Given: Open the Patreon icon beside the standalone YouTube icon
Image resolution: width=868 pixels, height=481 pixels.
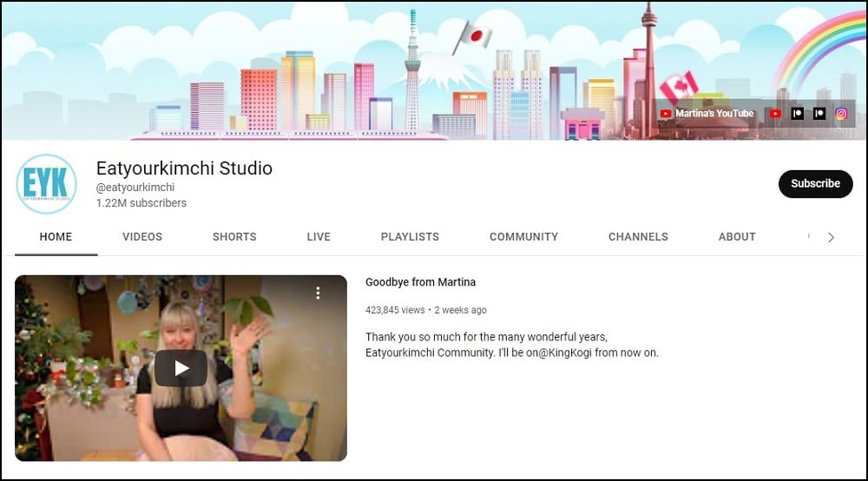Looking at the screenshot, I should coord(797,114).
